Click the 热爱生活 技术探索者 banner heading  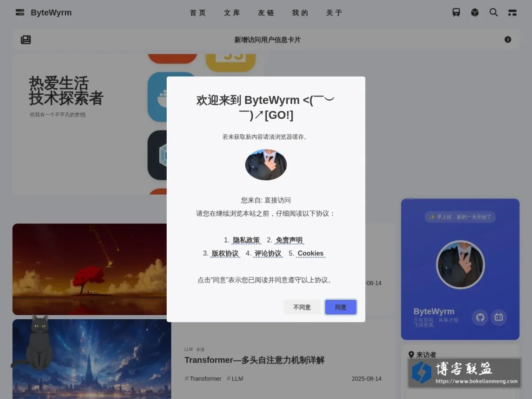[66, 90]
